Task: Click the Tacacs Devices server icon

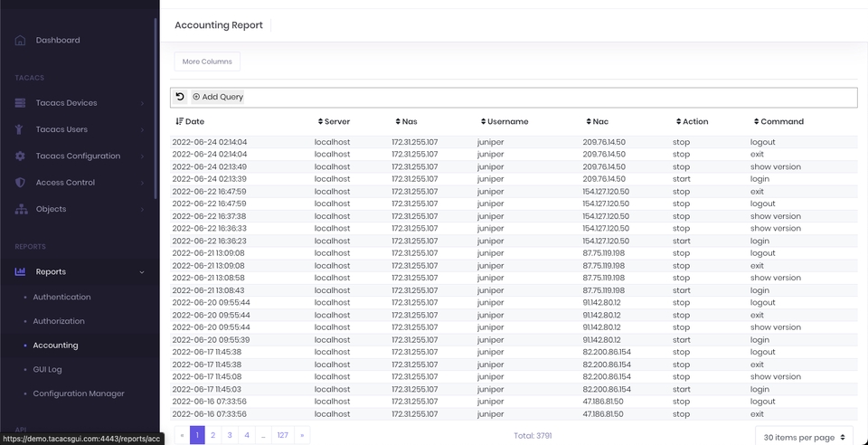Action: (20, 103)
